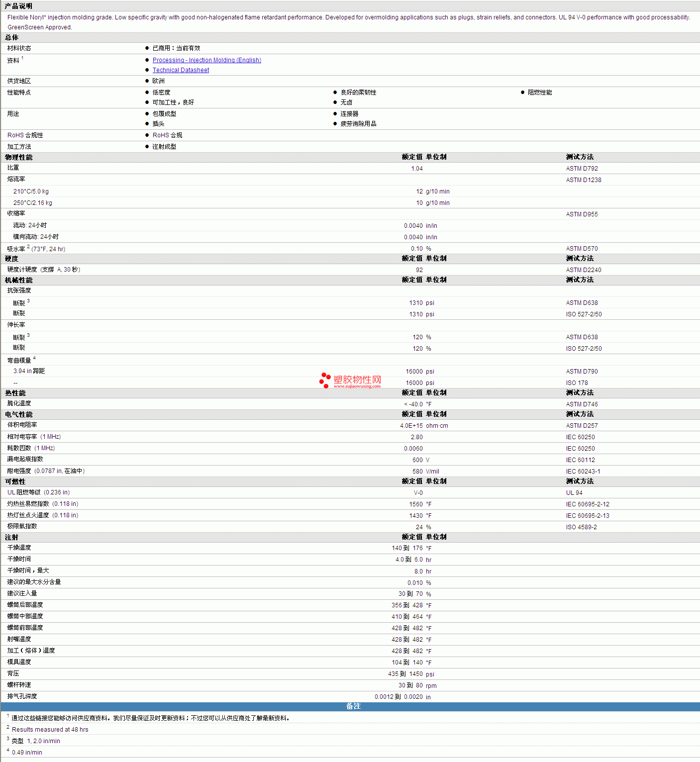Click the 干燥温度 row label
The height and width of the screenshot is (762, 700).
tap(19, 548)
